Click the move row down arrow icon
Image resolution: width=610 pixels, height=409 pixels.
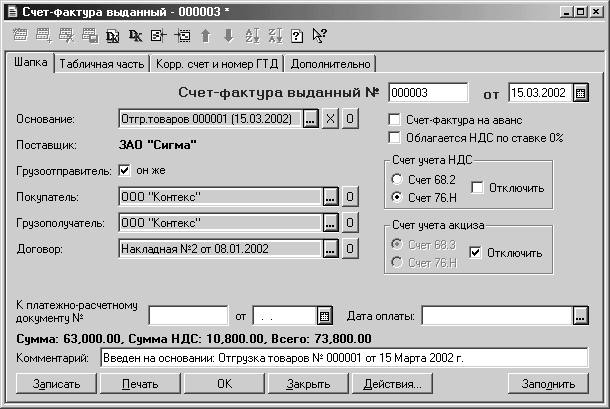pos(229,37)
